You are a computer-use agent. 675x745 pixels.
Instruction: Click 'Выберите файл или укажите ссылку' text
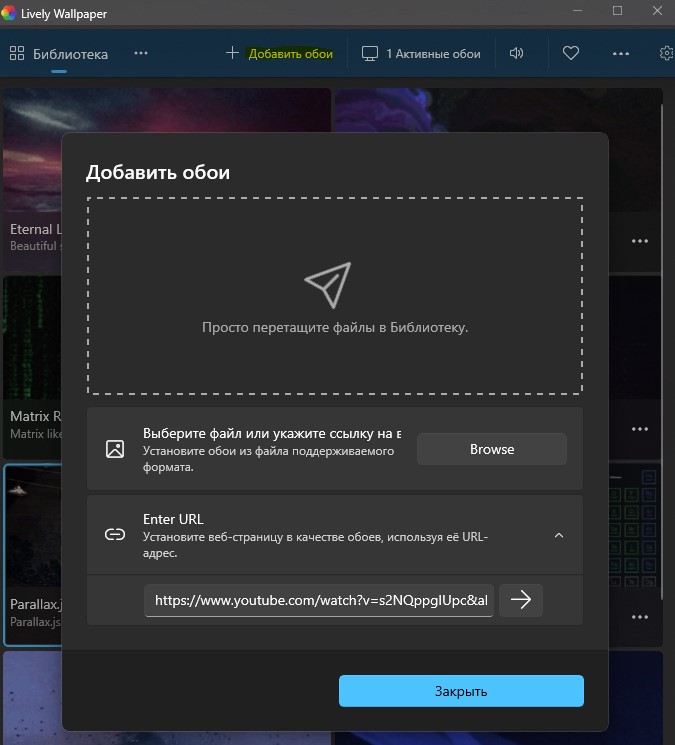(x=272, y=433)
